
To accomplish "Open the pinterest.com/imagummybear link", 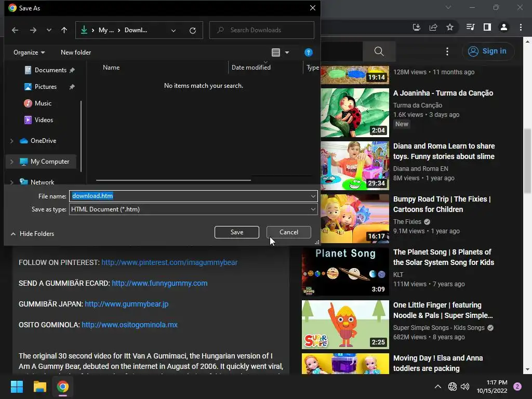I will click(169, 262).
